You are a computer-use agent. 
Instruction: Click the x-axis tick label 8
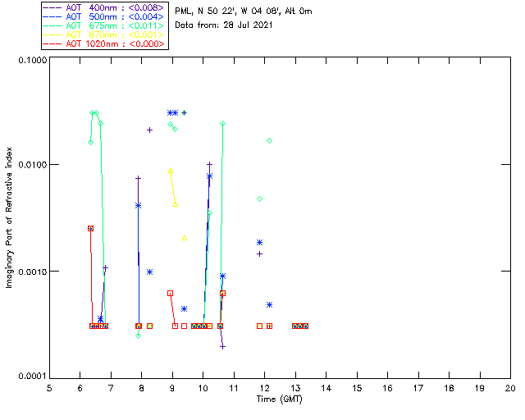[x=141, y=388]
